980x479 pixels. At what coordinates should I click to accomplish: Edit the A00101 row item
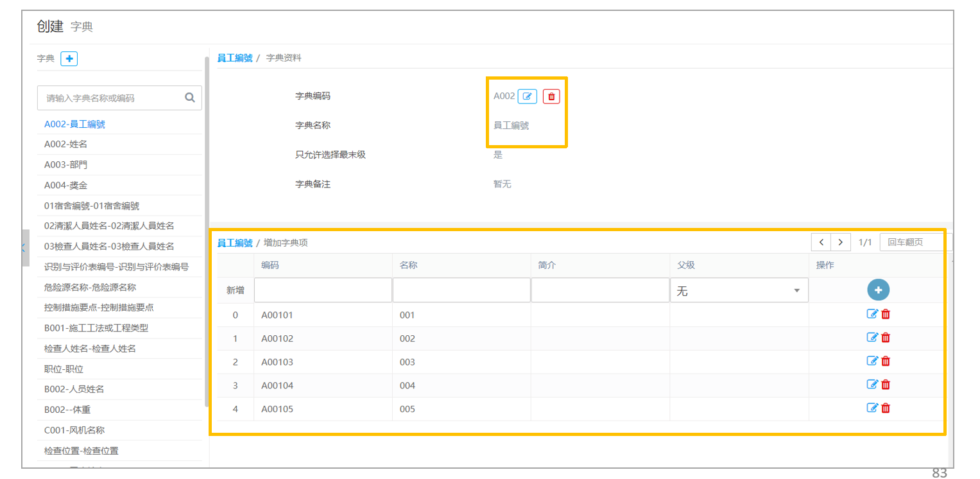[x=872, y=314]
